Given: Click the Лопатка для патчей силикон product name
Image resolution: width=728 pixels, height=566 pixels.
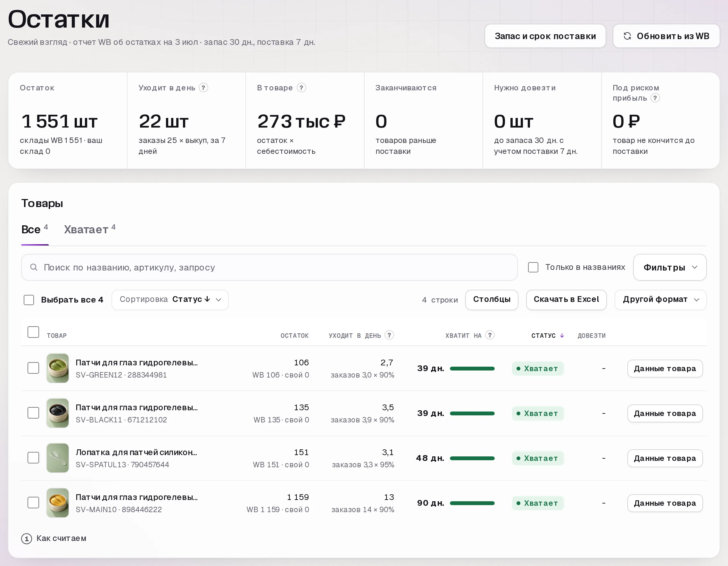Looking at the screenshot, I should 136,452.
